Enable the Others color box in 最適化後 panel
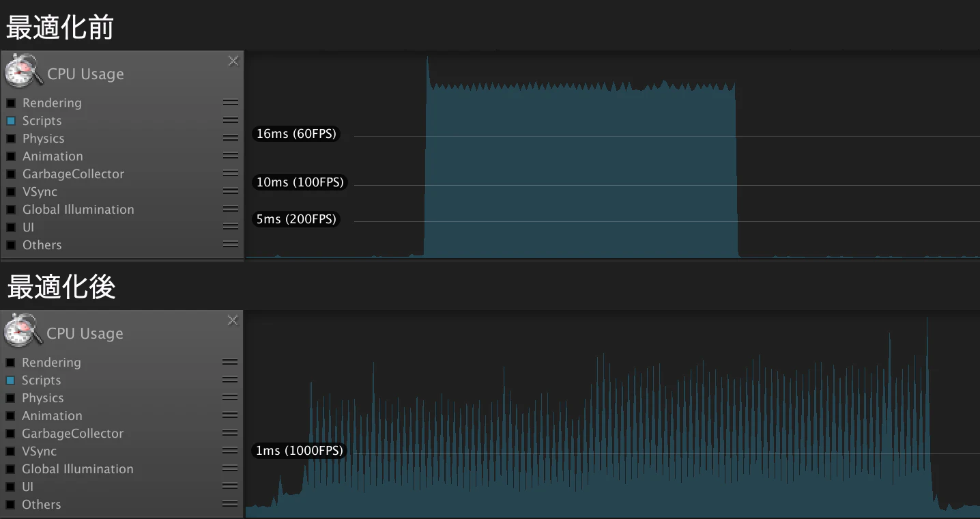Viewport: 980px width, 519px height. click(10, 505)
